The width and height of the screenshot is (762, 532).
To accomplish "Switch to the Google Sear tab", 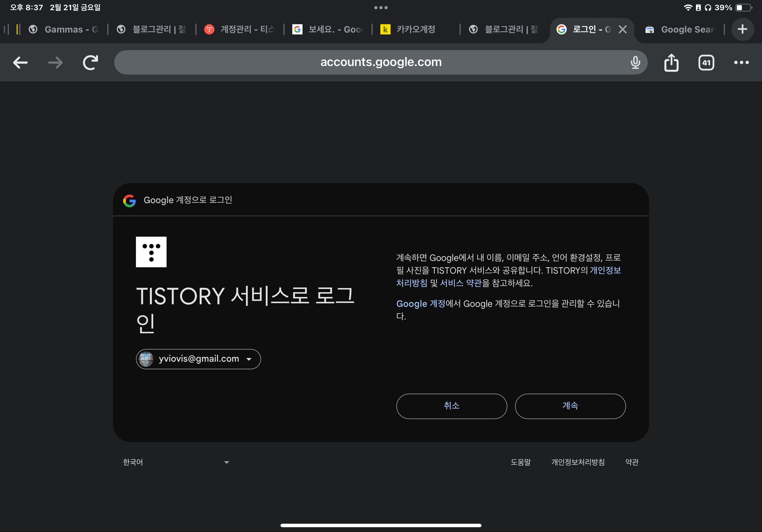I will (x=680, y=29).
